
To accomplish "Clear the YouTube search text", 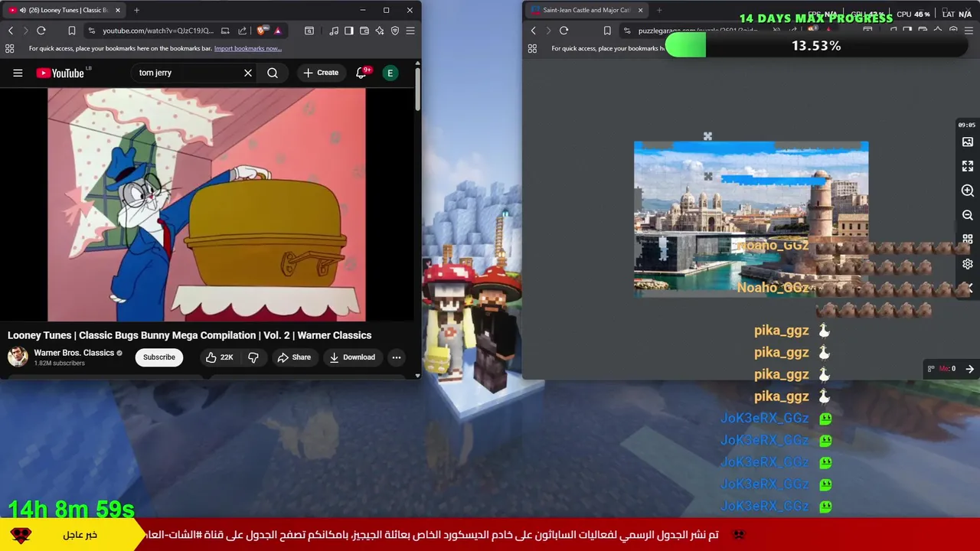I will point(248,73).
